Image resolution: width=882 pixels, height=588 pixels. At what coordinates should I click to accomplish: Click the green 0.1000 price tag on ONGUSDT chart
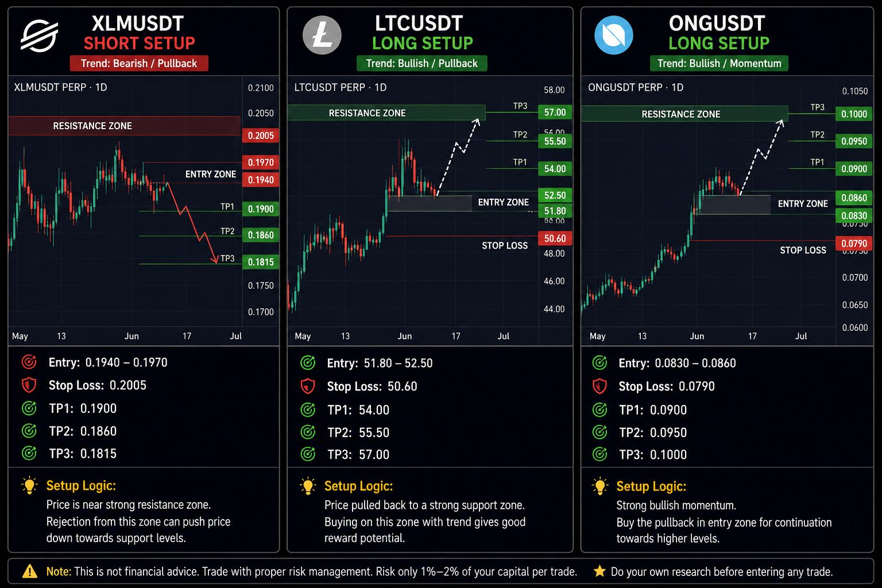coord(854,114)
